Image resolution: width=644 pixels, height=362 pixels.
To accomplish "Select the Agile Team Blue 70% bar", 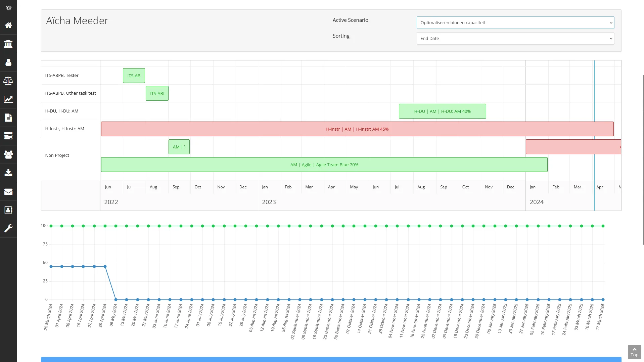I will [x=324, y=164].
